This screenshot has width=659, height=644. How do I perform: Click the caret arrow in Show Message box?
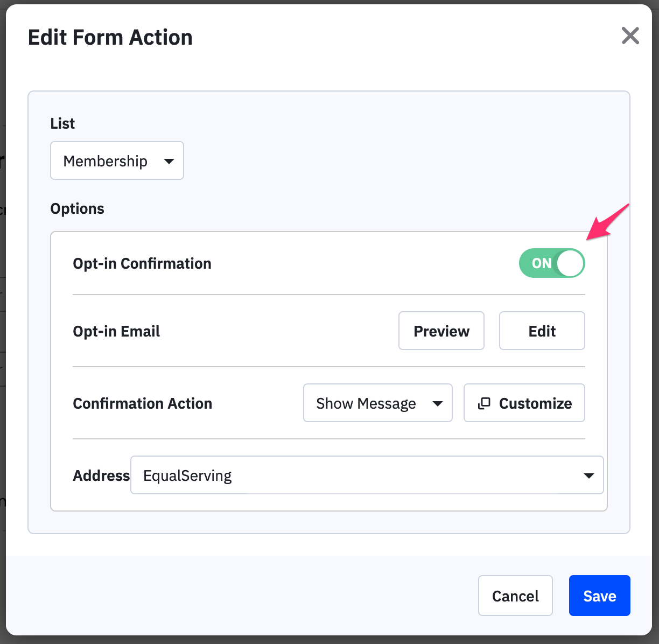coord(438,403)
